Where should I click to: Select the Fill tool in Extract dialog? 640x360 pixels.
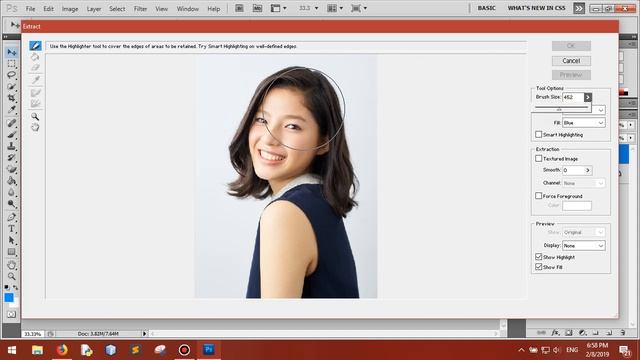pos(35,57)
